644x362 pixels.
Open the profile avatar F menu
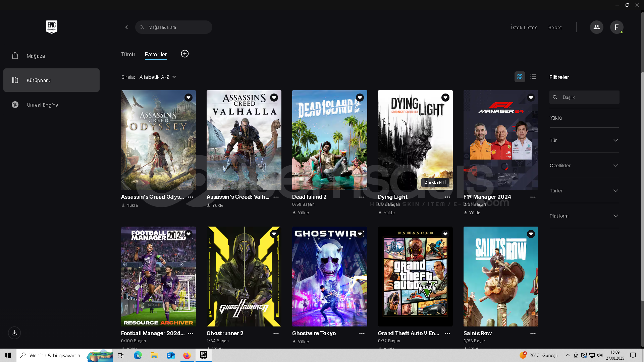(616, 27)
